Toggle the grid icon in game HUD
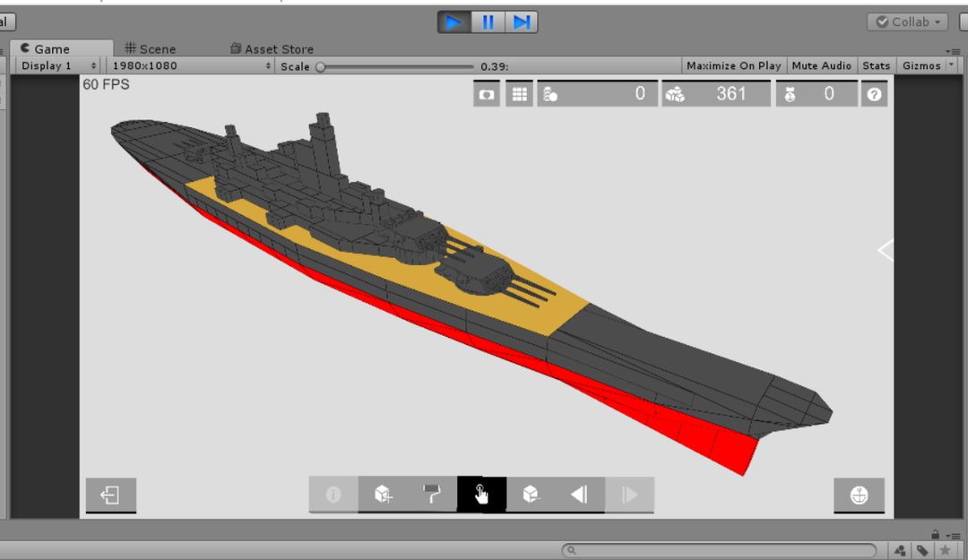Viewport: 968px width, 560px height. (x=519, y=94)
